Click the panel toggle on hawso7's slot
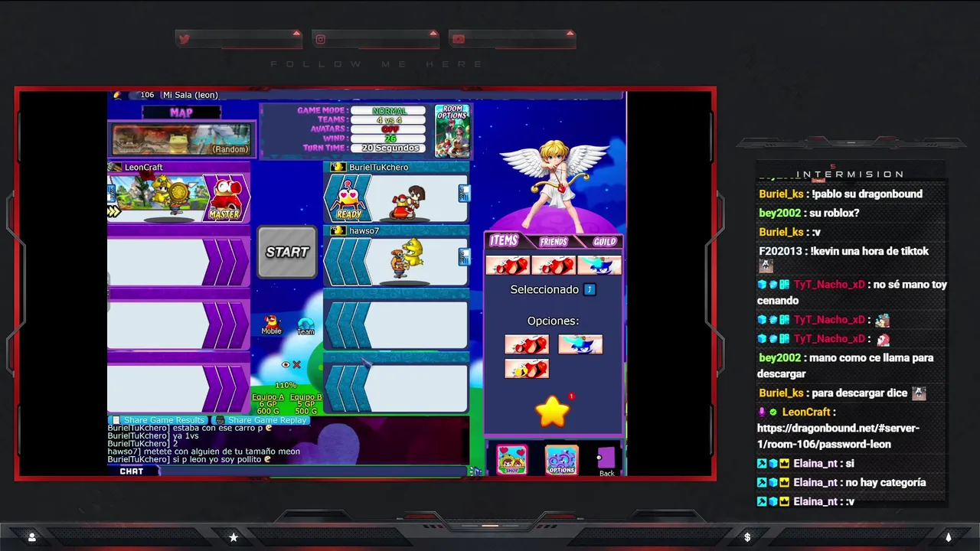980x551 pixels. point(462,257)
